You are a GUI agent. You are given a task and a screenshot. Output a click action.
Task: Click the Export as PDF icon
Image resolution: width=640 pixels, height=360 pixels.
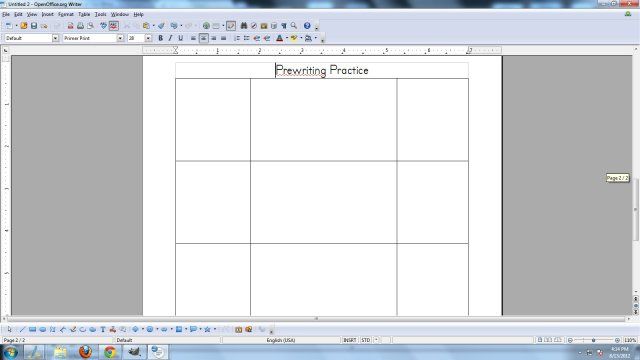click(x=70, y=26)
